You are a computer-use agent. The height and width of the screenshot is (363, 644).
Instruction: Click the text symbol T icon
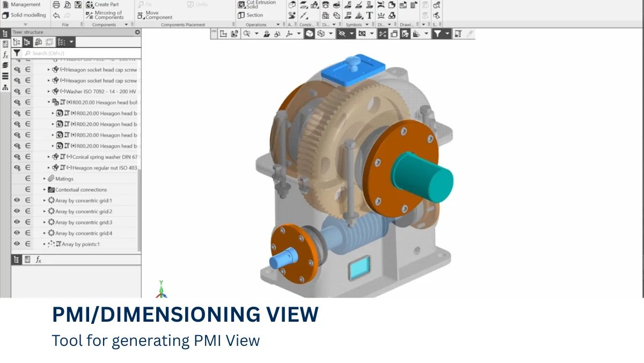tap(369, 16)
